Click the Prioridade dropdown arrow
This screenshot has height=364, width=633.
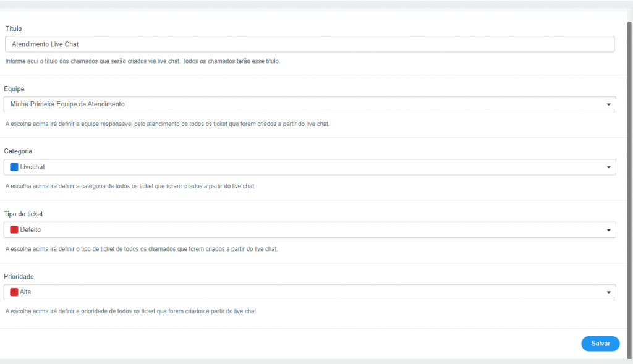(609, 292)
